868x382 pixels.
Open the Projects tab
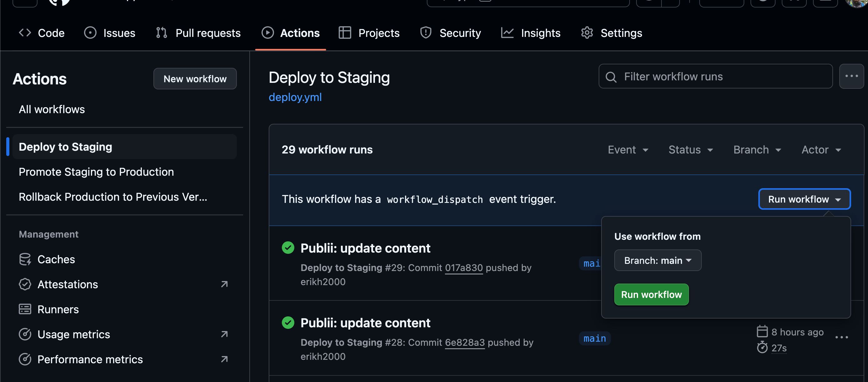tap(369, 33)
